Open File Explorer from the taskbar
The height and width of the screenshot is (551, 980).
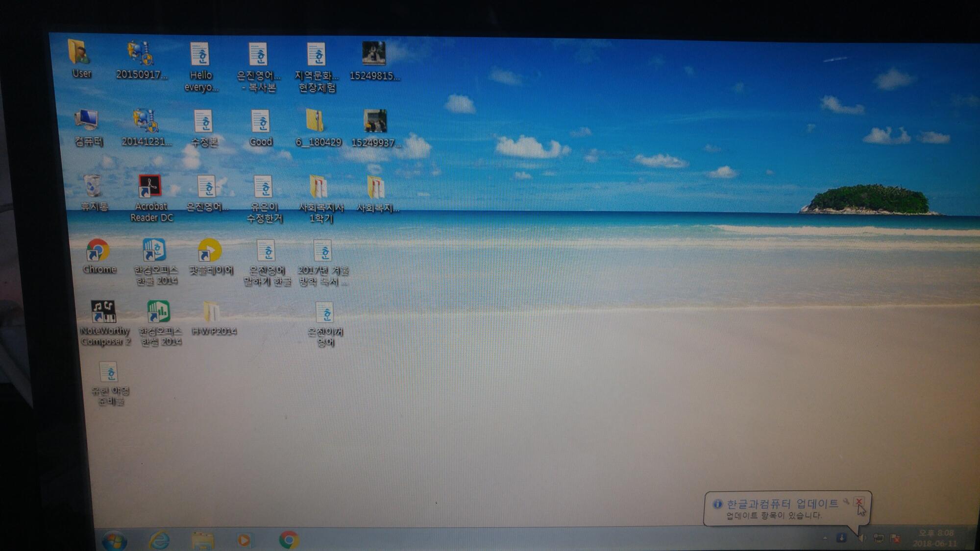click(x=202, y=540)
